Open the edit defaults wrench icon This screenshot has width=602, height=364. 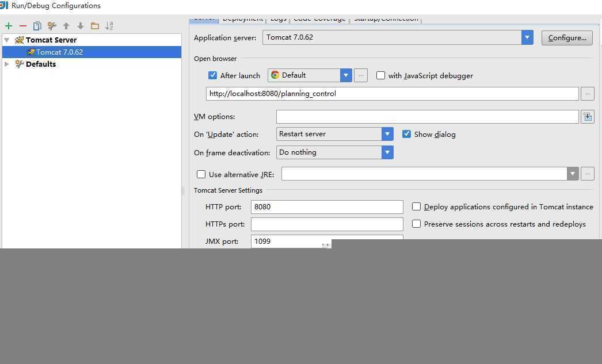[52, 26]
